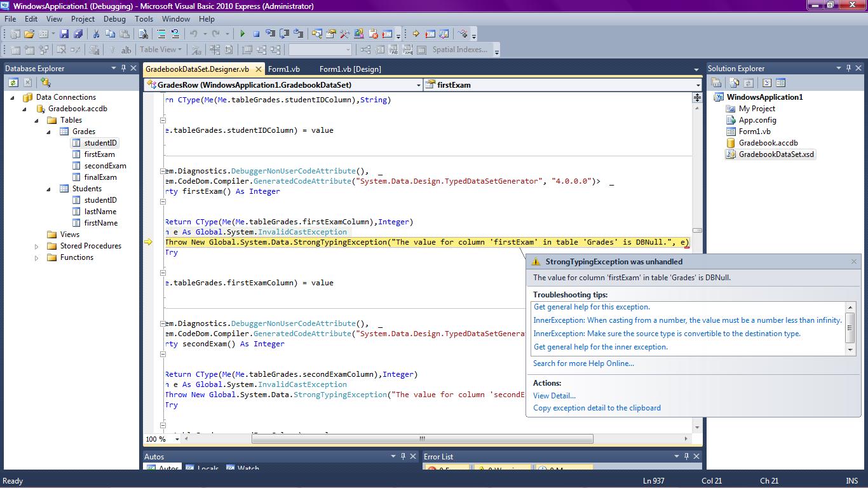Select My Project in Solution Explorer

coord(756,109)
